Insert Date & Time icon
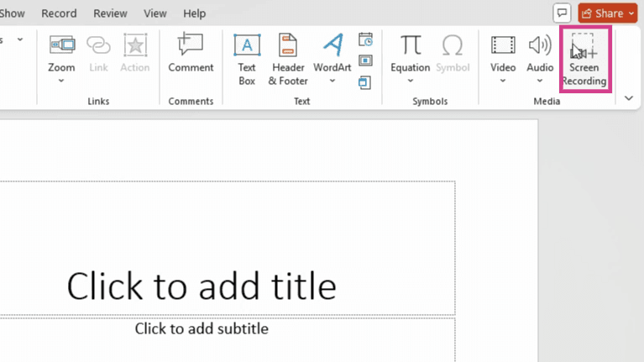The image size is (644, 362). point(365,39)
